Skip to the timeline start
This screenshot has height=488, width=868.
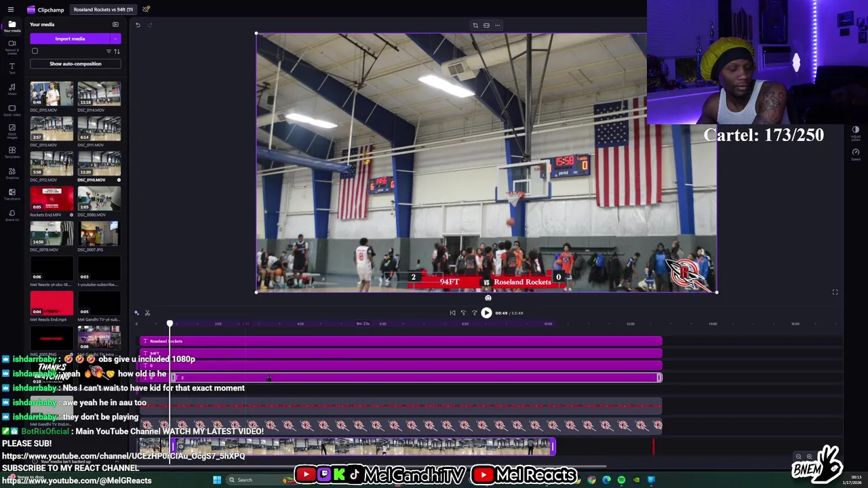452,313
